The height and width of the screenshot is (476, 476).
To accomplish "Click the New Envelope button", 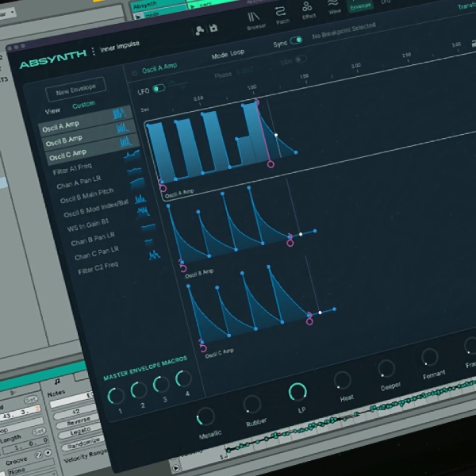I will pos(76,89).
